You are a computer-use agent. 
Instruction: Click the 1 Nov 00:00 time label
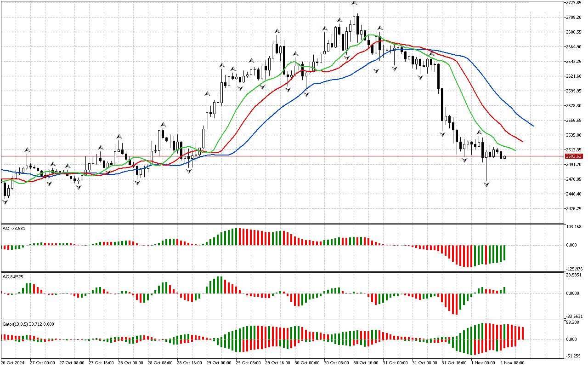click(483, 363)
